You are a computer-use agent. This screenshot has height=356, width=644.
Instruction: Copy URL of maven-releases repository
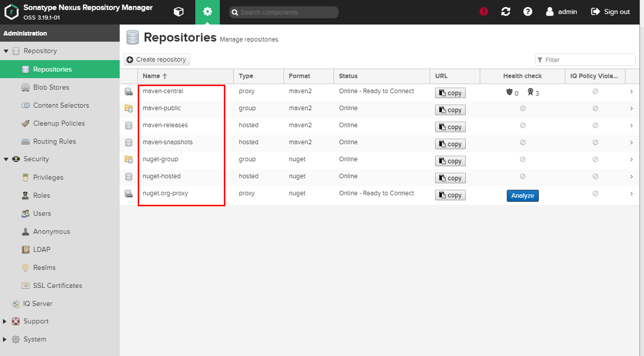pos(450,127)
